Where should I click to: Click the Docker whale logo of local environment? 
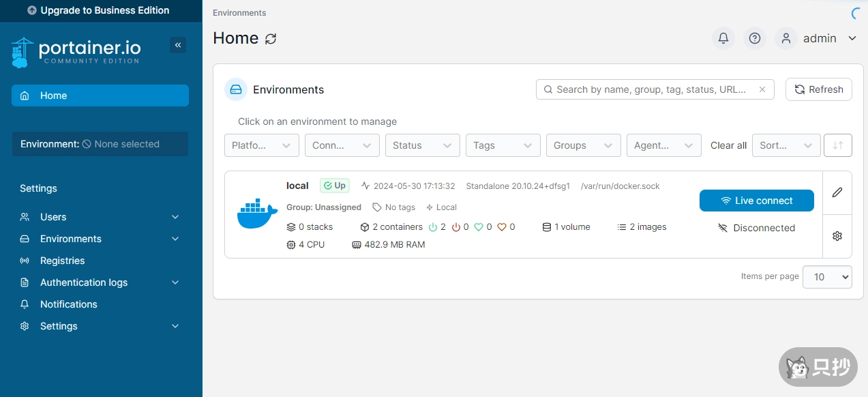257,214
